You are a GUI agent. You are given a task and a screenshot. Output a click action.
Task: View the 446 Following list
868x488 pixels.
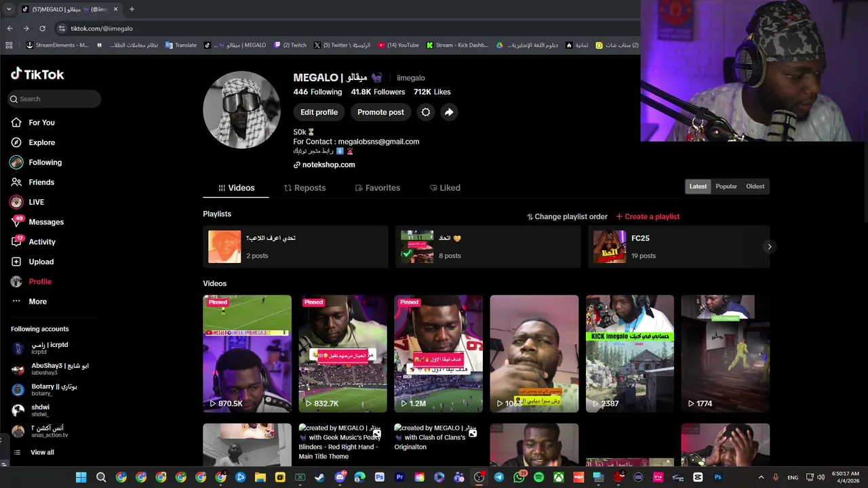317,92
